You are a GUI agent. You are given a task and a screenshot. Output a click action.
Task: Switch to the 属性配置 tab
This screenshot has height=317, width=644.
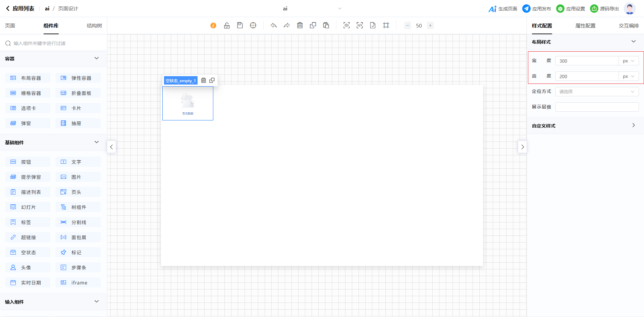pos(585,26)
